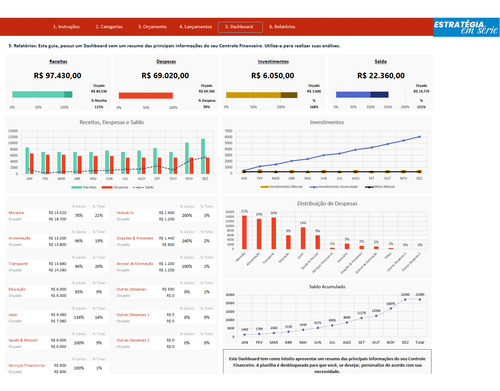Click the Receitas legend green swatch
This screenshot has height=391, width=500.
76,187
